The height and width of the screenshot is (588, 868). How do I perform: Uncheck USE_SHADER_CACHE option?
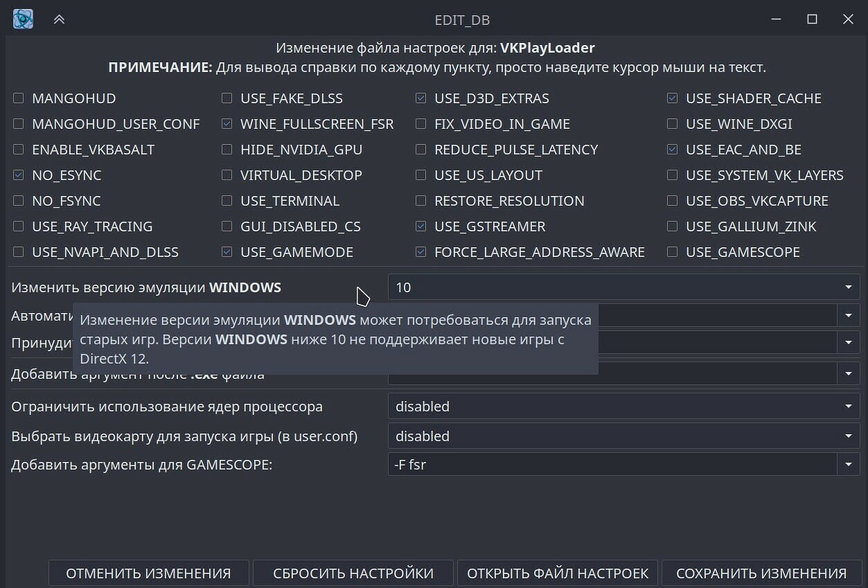[673, 98]
